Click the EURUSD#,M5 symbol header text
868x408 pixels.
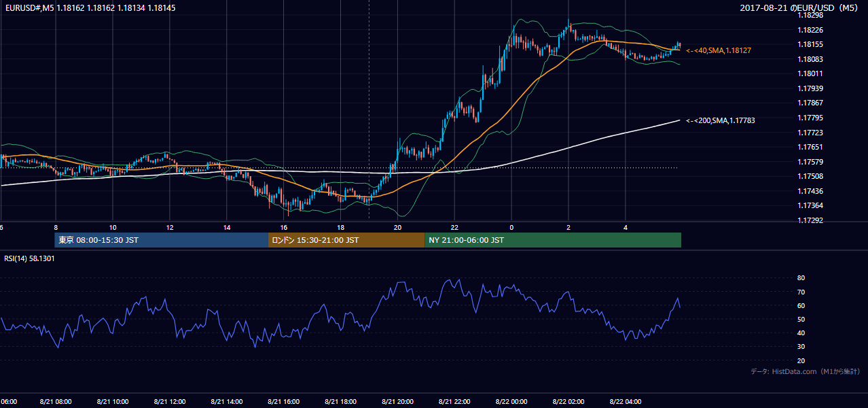tap(89, 8)
